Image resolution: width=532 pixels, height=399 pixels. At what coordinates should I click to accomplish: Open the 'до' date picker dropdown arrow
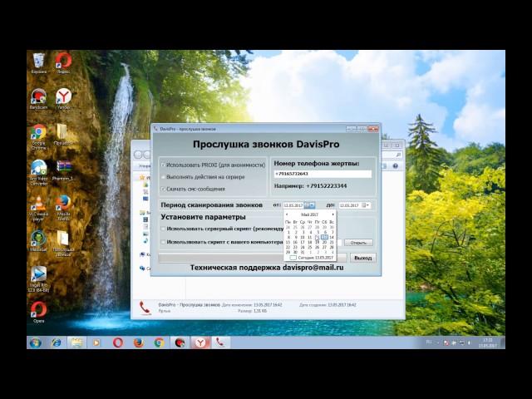coord(366,205)
